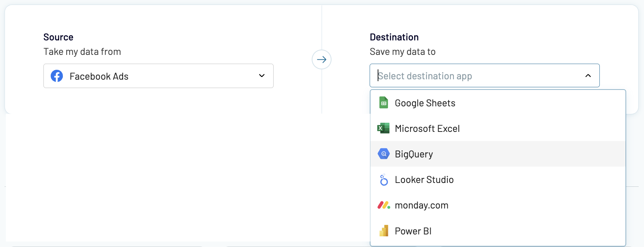Pick Power BI as destination app
644x247 pixels.
coord(498,231)
